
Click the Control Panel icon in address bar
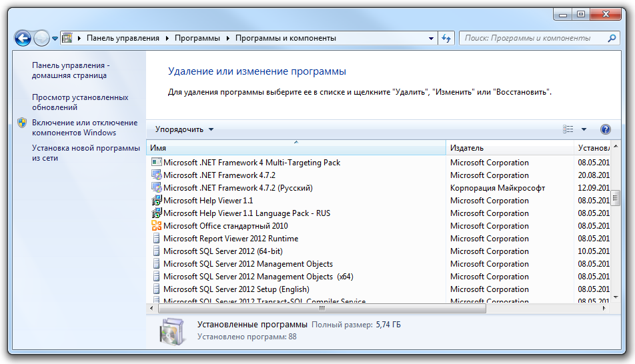click(67, 38)
